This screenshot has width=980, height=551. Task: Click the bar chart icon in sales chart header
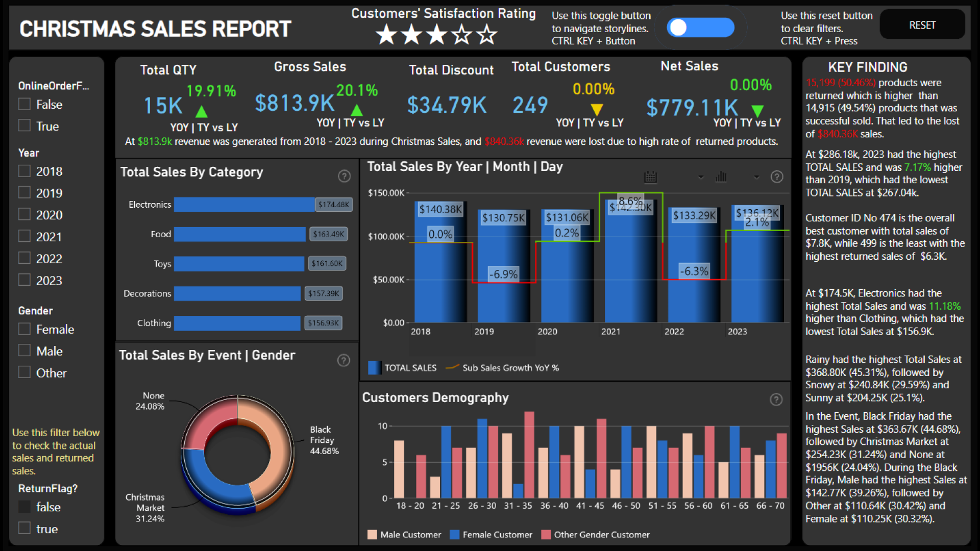click(x=721, y=177)
